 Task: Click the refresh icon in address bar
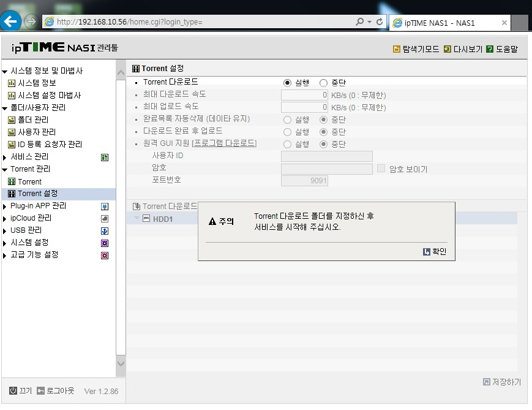pyautogui.click(x=380, y=21)
